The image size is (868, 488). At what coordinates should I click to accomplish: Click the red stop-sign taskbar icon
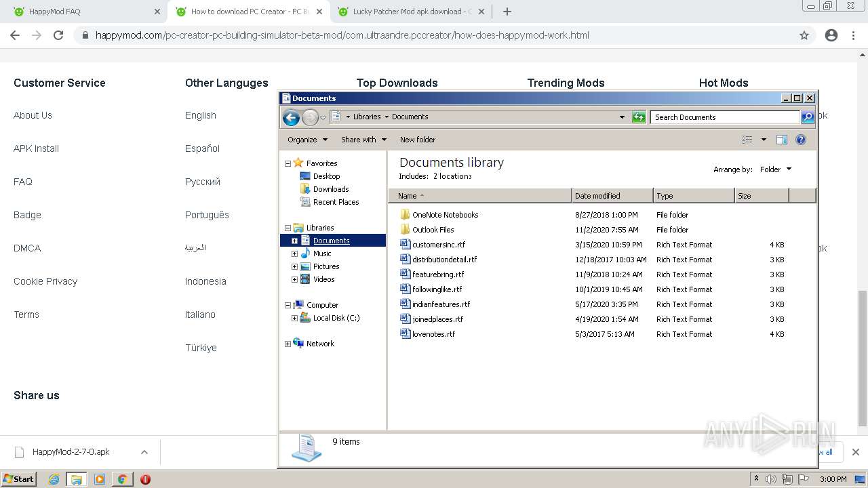[x=145, y=479]
